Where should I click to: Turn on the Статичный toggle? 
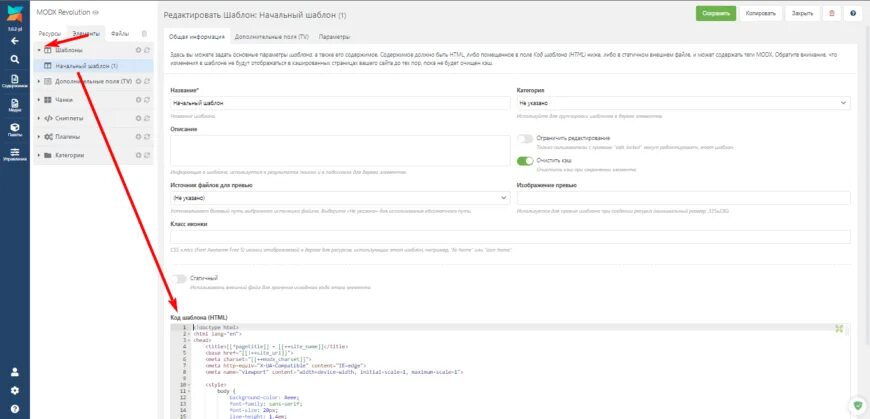[x=179, y=278]
